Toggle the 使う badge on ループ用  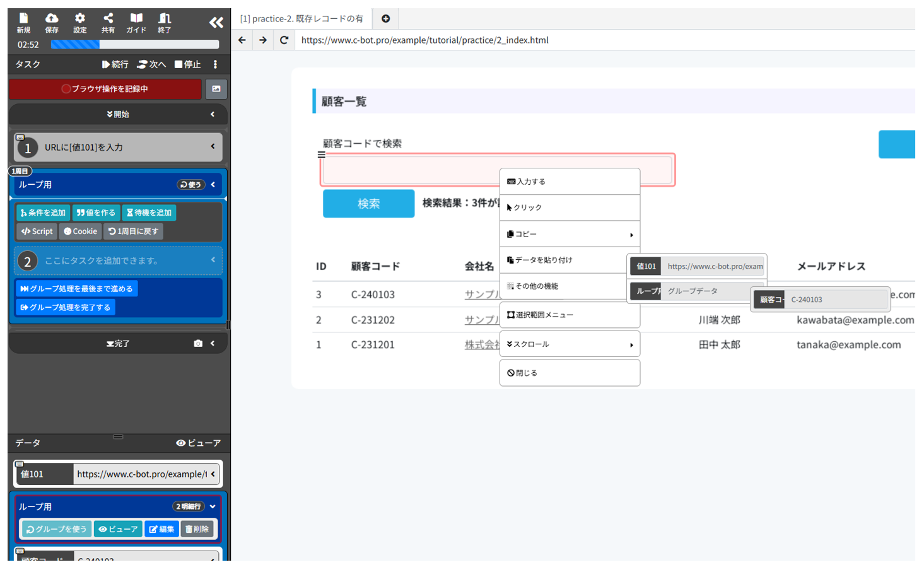[x=190, y=185]
